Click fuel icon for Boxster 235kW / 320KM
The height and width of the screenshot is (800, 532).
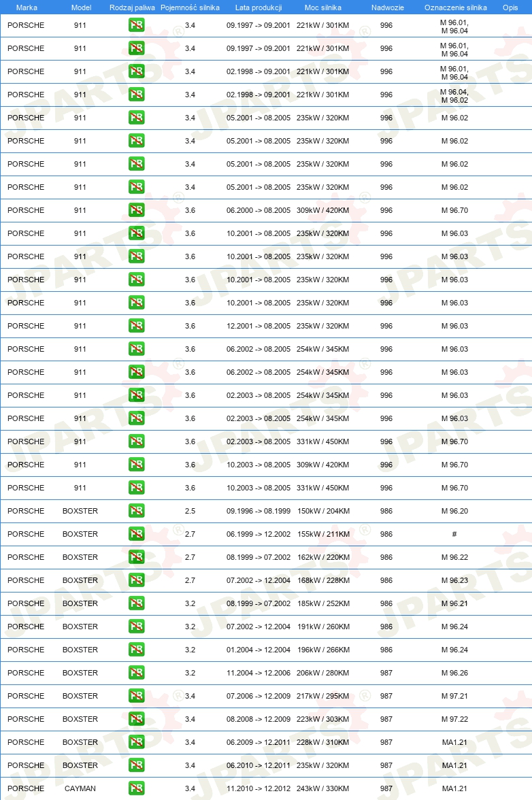point(136,765)
